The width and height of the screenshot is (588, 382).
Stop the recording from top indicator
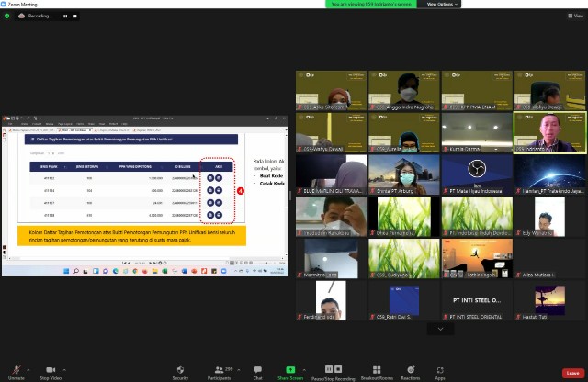click(74, 16)
